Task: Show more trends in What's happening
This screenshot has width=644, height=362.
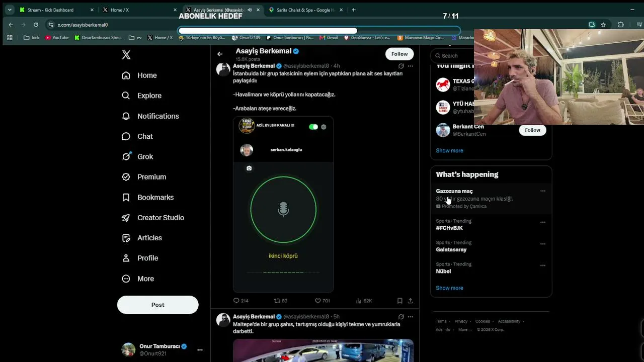Action: click(449, 288)
